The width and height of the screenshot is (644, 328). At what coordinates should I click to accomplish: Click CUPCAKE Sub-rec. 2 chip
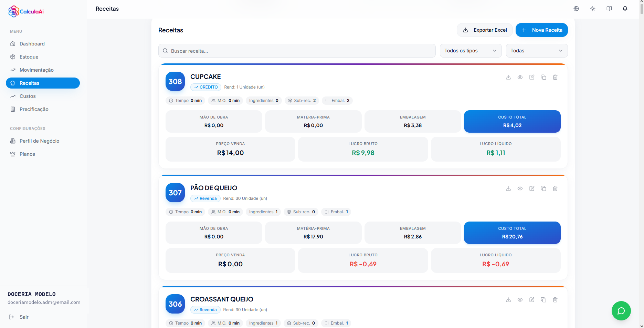pyautogui.click(x=302, y=101)
